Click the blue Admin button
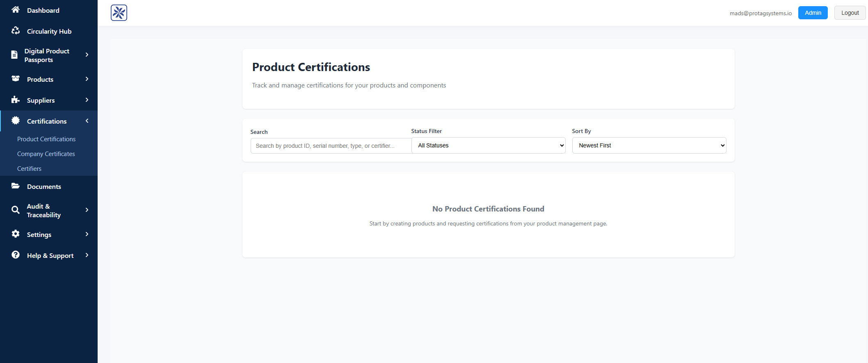The width and height of the screenshot is (868, 363). [x=813, y=13]
